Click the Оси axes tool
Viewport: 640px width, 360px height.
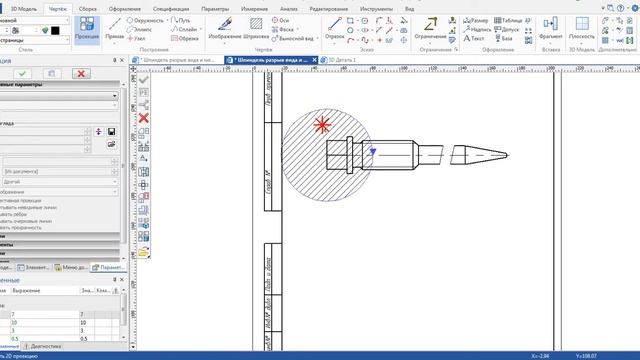pyautogui.click(x=280, y=20)
